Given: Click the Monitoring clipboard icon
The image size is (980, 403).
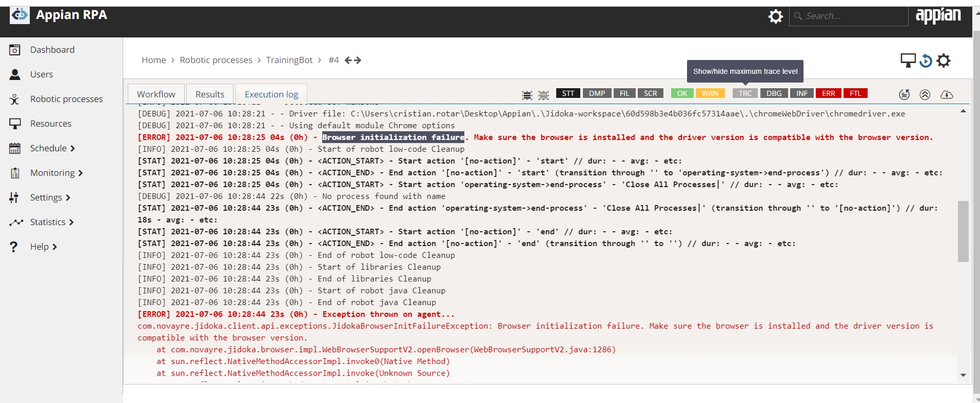Looking at the screenshot, I should coord(15,173).
